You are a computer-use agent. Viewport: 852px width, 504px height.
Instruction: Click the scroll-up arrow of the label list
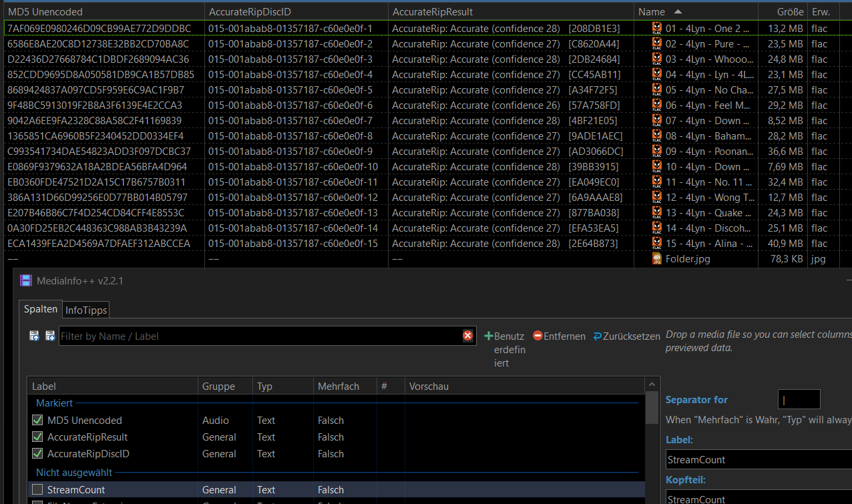[x=652, y=385]
